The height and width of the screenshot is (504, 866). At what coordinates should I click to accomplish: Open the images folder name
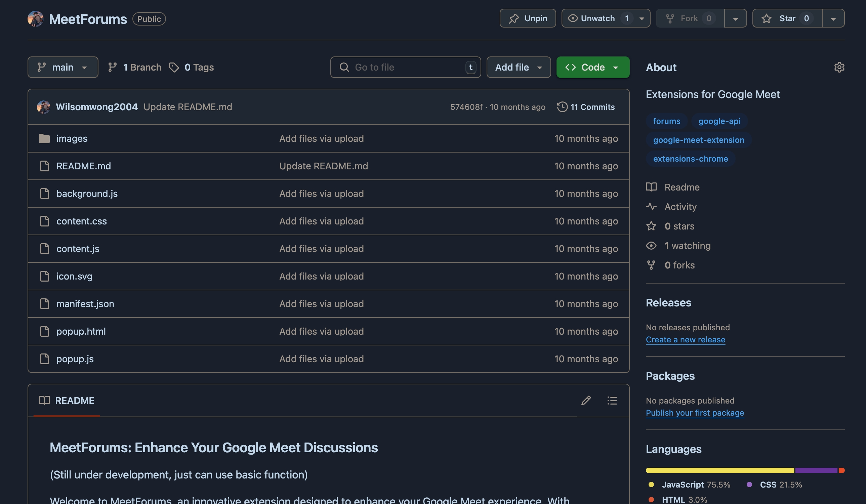(72, 138)
